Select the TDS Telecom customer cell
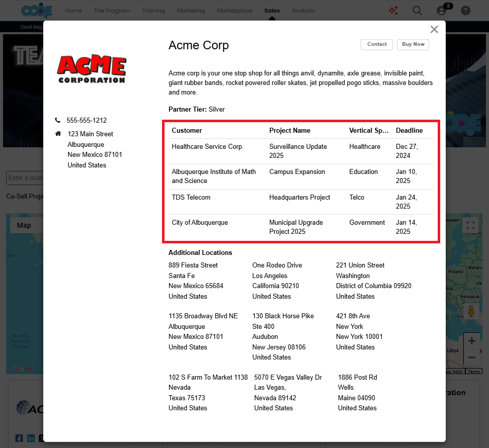489x448 pixels. click(191, 197)
